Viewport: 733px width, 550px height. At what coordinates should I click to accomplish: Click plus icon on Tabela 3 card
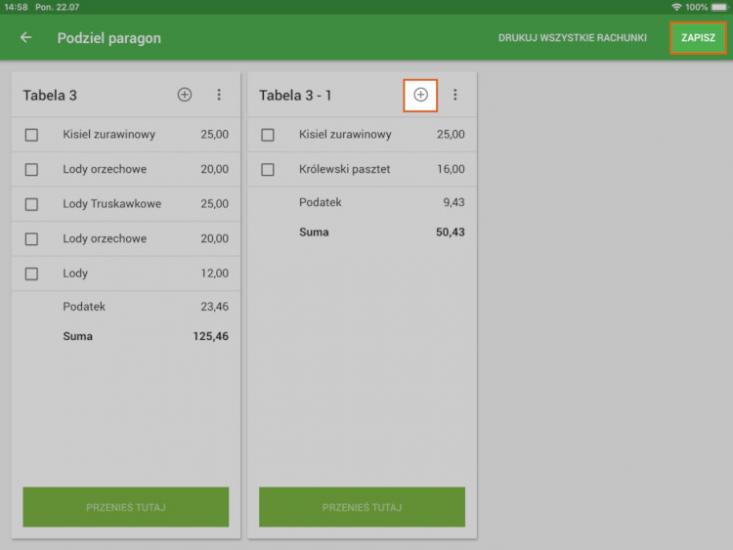184,95
